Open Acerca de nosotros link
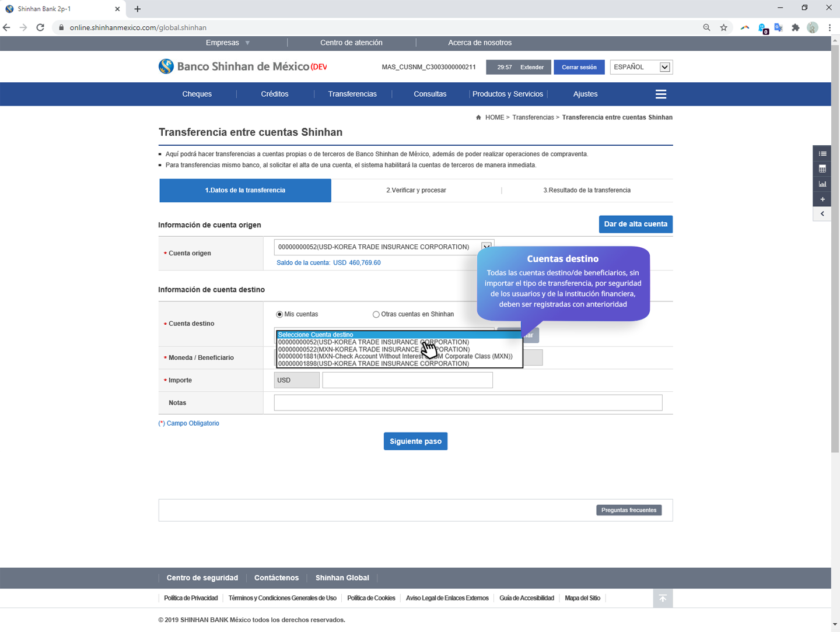 (480, 43)
